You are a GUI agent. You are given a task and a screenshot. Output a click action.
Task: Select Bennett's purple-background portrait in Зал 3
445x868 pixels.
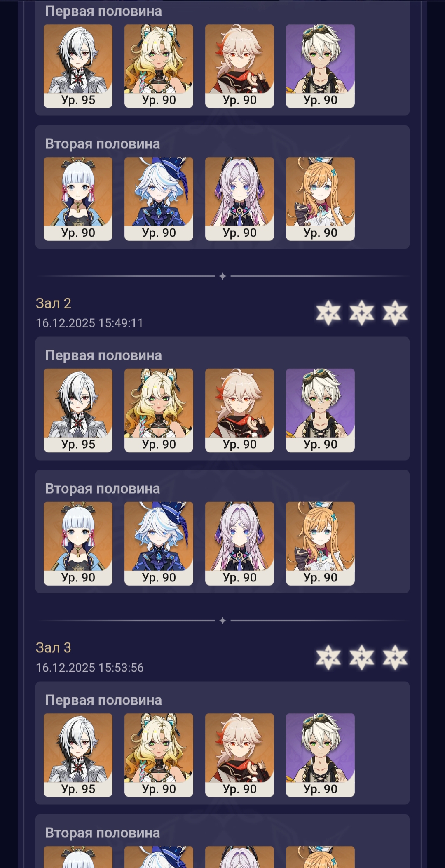tap(320, 755)
